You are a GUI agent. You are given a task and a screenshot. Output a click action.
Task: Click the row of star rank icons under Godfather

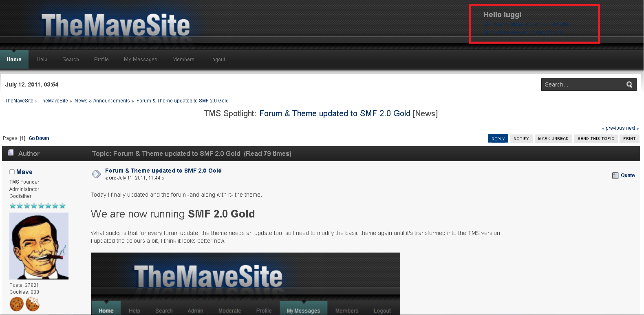tap(37, 206)
